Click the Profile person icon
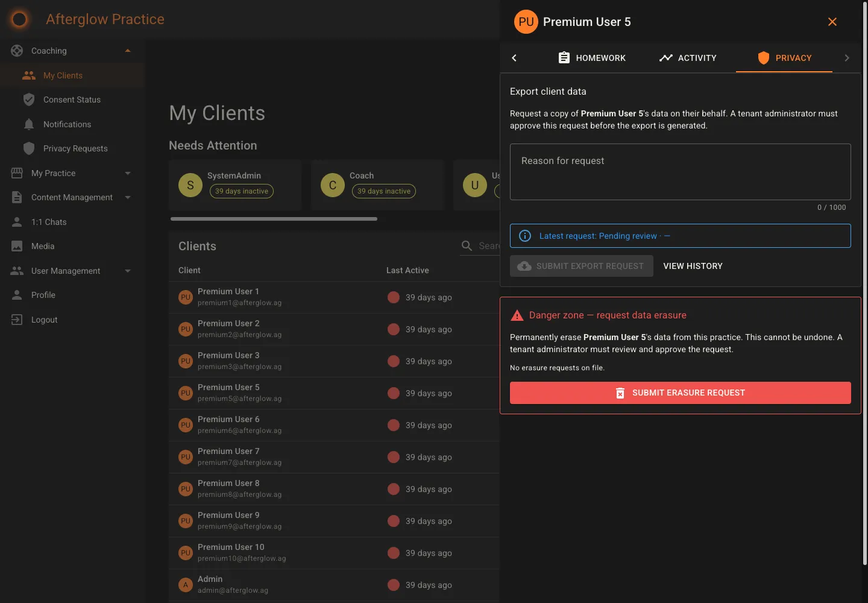Image resolution: width=868 pixels, height=603 pixels. [x=17, y=295]
